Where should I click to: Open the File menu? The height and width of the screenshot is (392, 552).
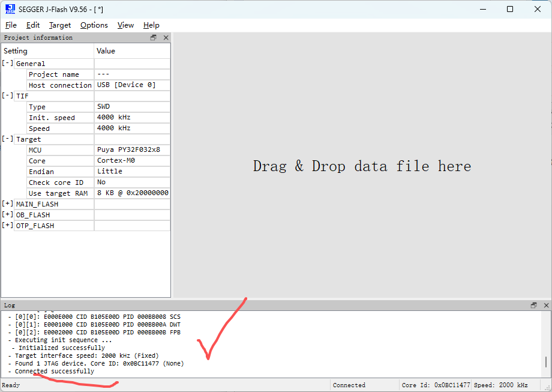click(11, 25)
